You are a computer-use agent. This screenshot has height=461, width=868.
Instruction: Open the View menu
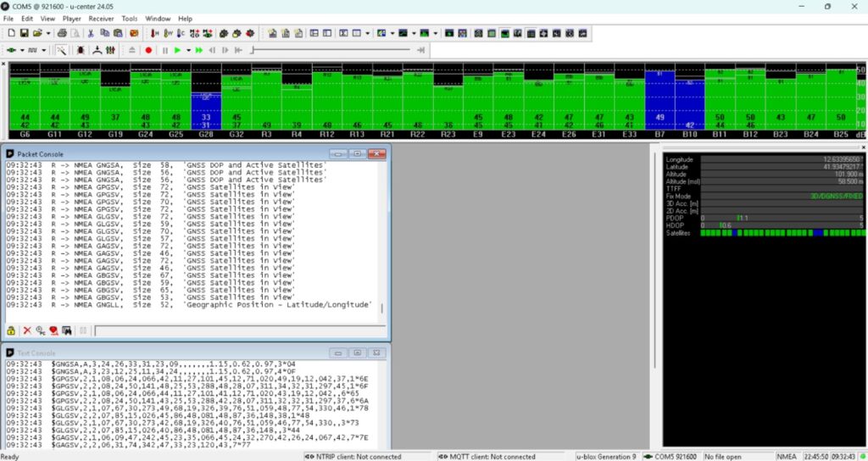tap(47, 19)
